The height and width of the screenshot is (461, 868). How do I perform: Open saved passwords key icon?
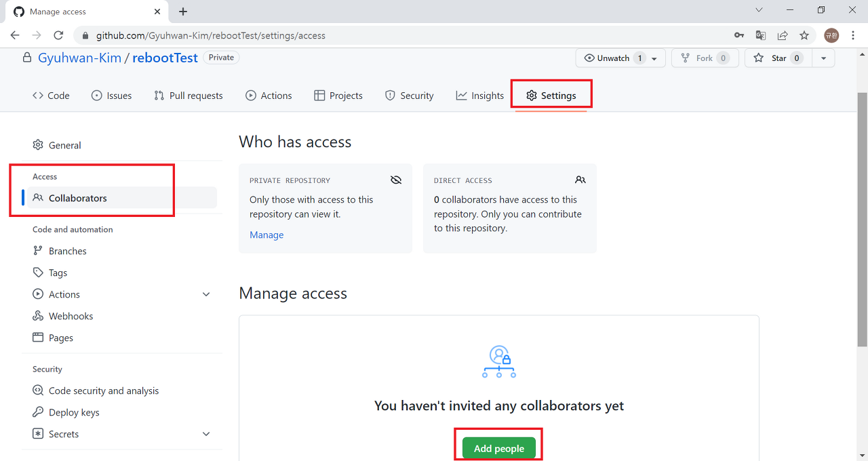pos(739,35)
